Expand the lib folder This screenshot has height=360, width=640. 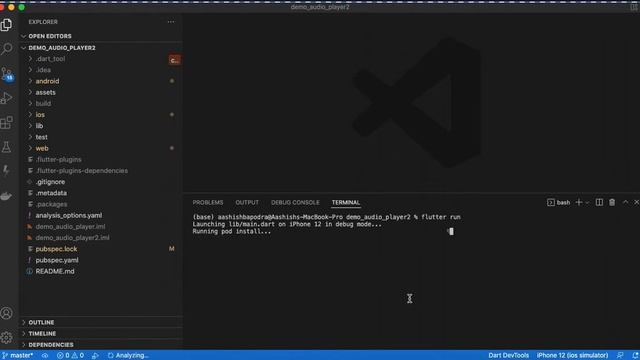101,126
